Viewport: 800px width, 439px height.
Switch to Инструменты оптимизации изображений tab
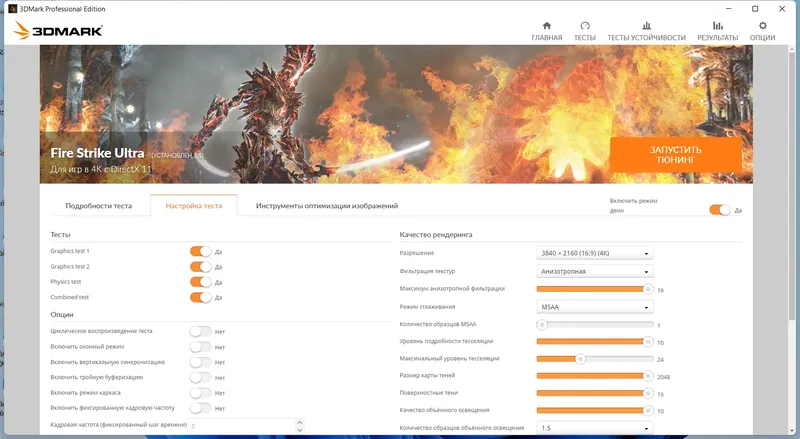[x=327, y=206]
